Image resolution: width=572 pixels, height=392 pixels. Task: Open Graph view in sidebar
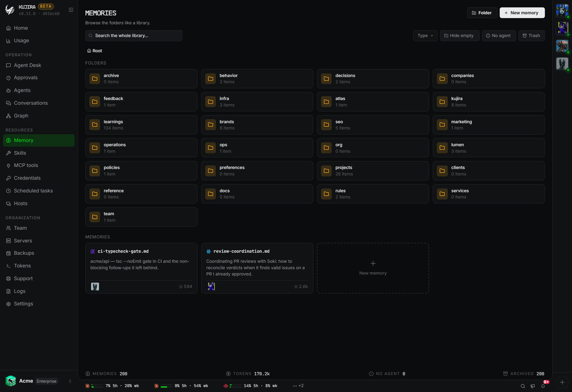click(x=39, y=116)
